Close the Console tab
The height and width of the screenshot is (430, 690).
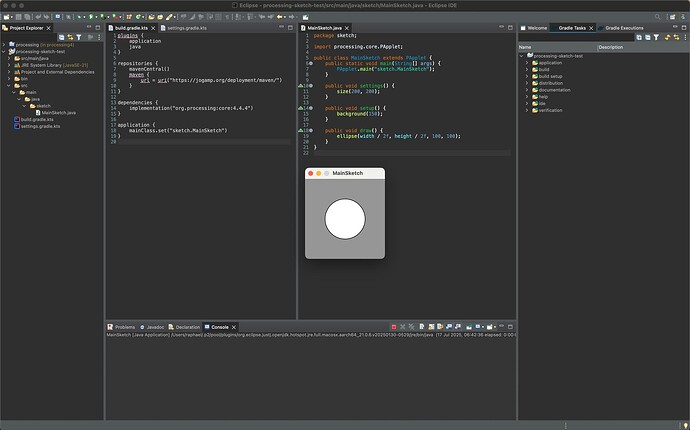coord(234,327)
